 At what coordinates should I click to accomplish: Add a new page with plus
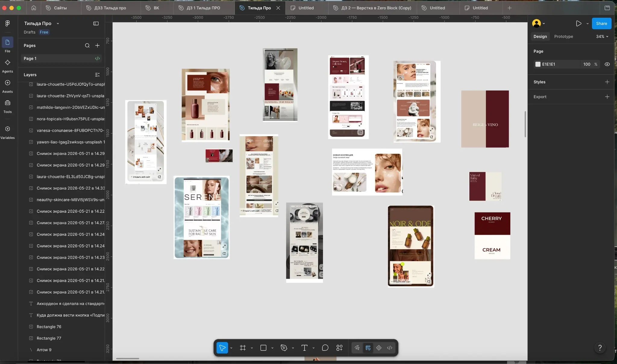coord(97,45)
